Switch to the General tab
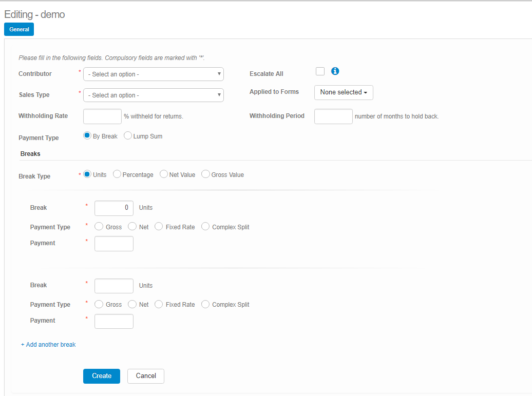This screenshot has height=396, width=532. (19, 30)
